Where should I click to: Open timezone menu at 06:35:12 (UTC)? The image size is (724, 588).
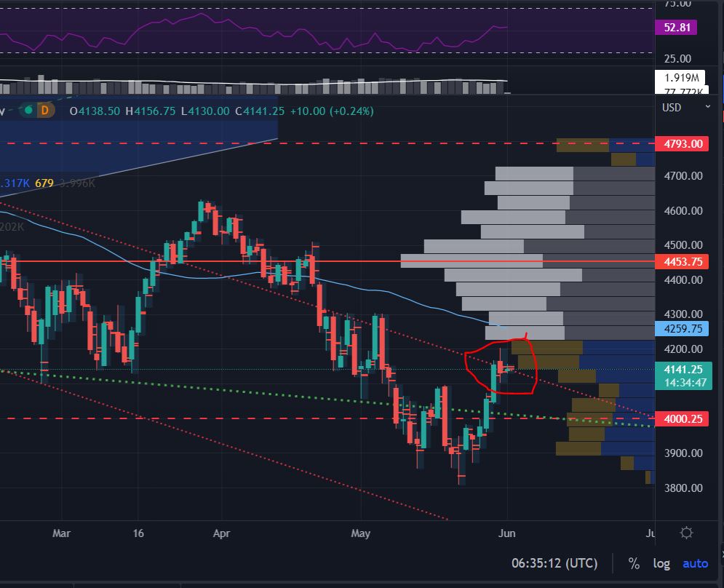click(x=554, y=563)
